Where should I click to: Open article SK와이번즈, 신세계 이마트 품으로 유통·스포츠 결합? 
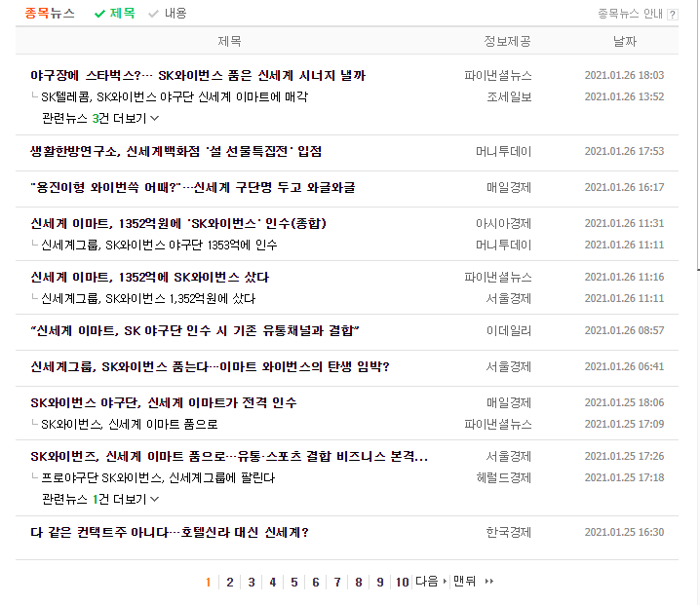(229, 457)
